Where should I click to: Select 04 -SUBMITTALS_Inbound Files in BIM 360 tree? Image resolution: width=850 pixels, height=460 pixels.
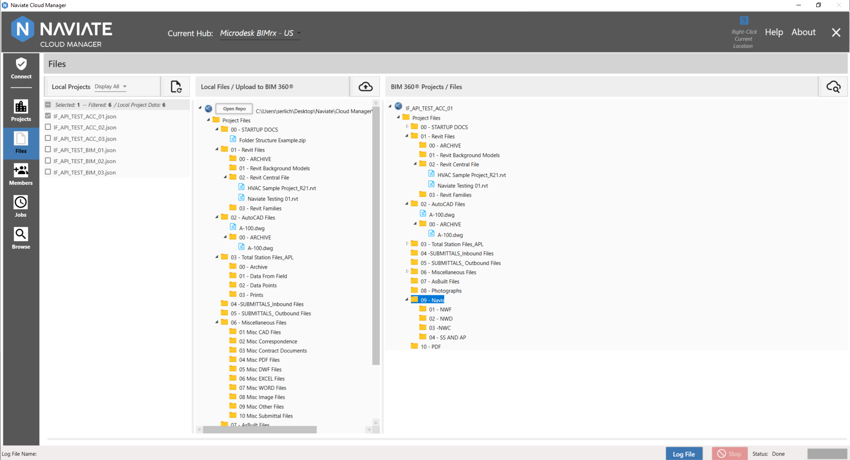click(457, 253)
